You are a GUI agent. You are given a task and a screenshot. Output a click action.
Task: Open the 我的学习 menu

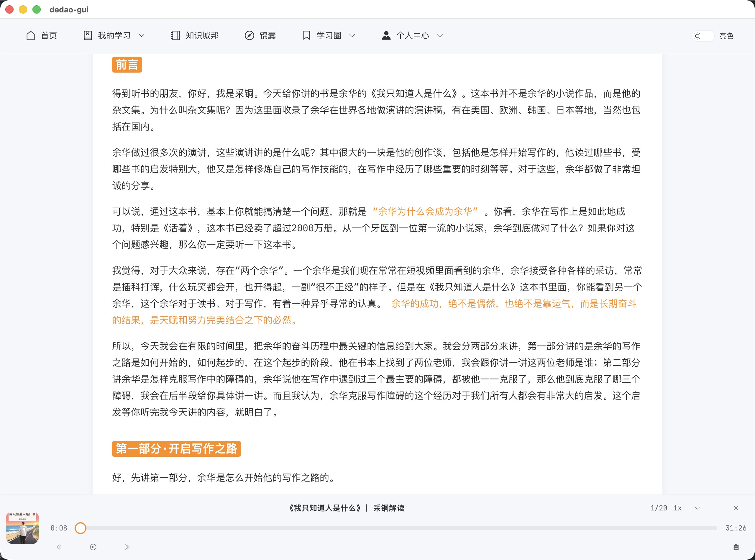point(114,36)
